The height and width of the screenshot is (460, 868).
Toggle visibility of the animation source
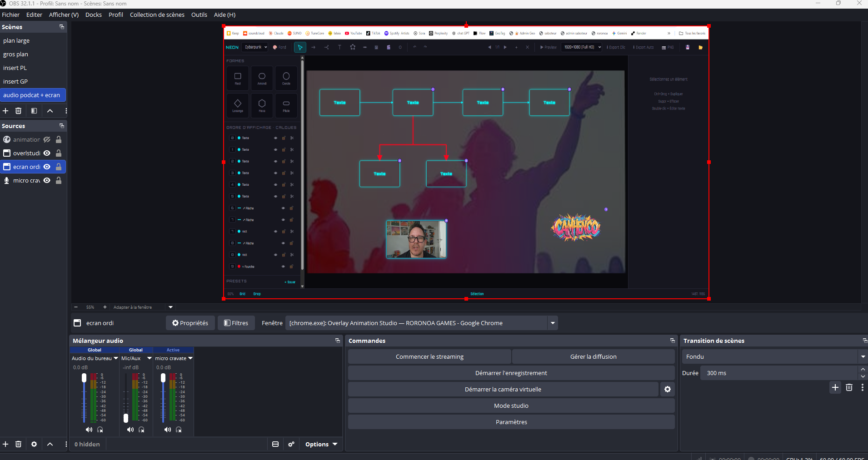(47, 139)
